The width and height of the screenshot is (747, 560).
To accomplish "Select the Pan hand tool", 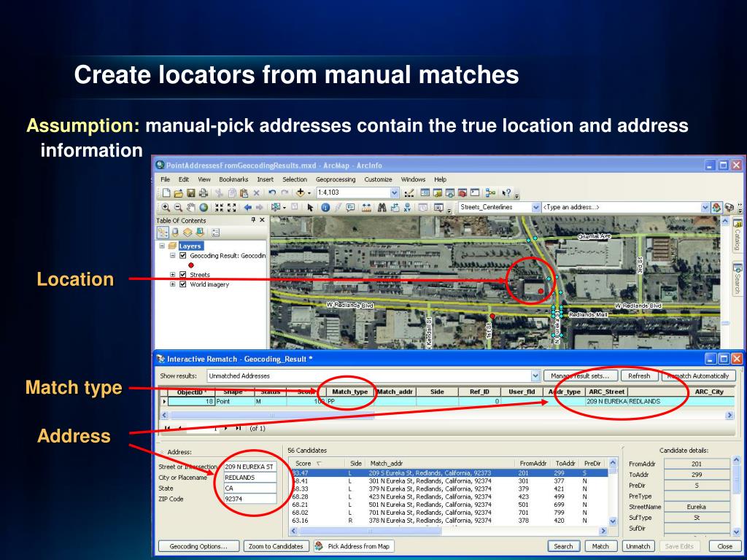I will (191, 207).
